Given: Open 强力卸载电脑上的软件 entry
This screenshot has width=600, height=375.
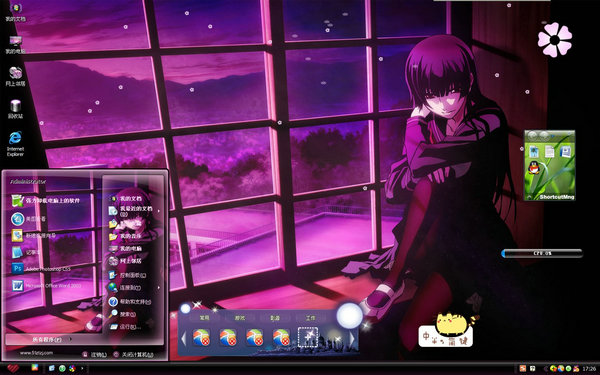Looking at the screenshot, I should click(46, 200).
